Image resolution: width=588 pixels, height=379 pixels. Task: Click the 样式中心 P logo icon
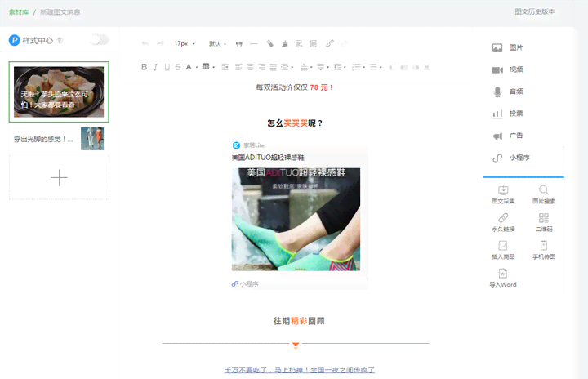pyautogui.click(x=14, y=40)
